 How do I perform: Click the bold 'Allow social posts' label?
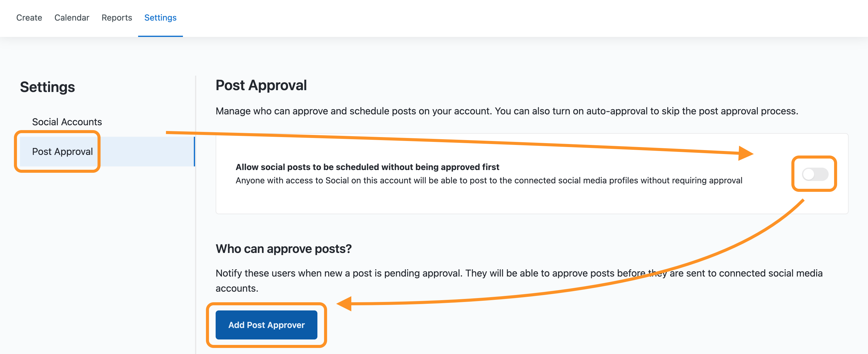(x=367, y=167)
